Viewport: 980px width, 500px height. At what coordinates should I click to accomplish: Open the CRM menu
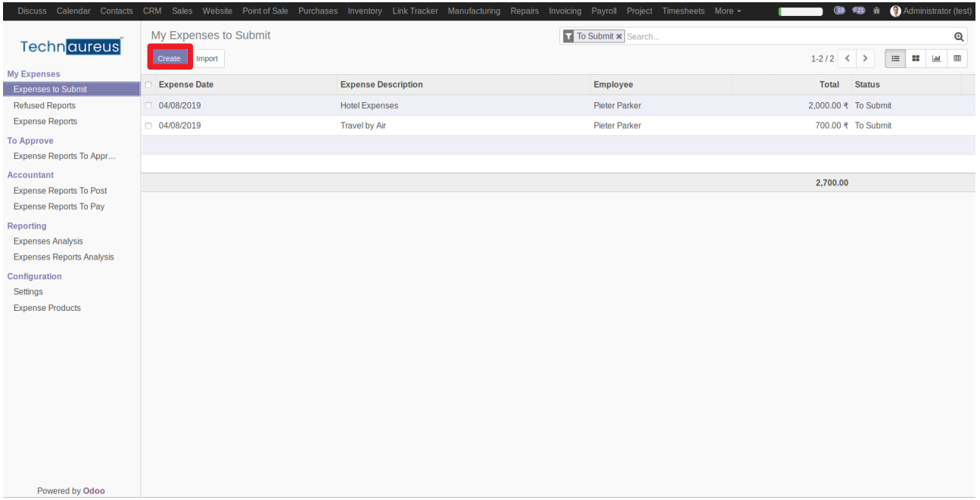tap(152, 11)
